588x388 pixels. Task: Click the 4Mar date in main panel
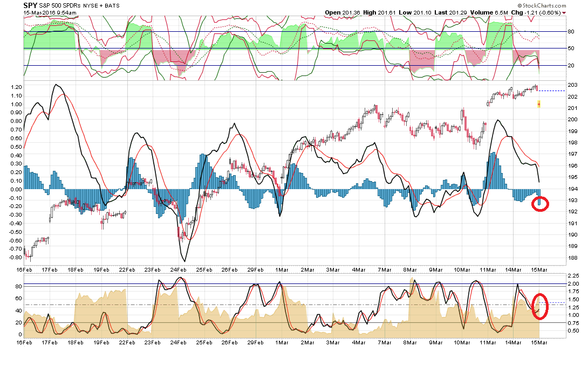tap(359, 270)
